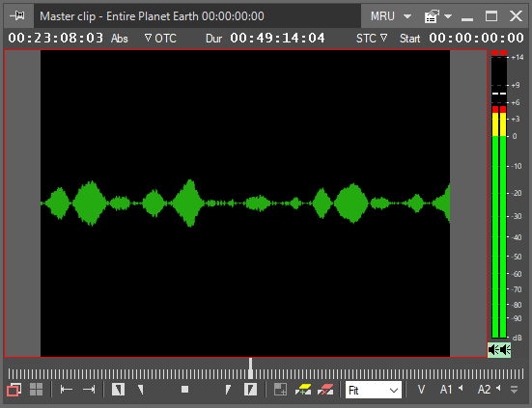Viewport: 532px width, 408px height.
Task: Open the OTC timecode source dropdown
Action: (x=160, y=39)
